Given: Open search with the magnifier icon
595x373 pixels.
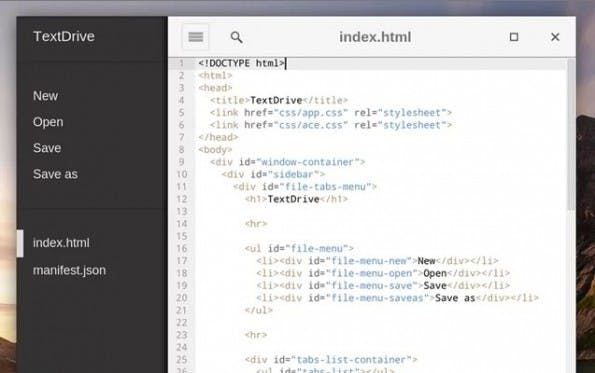Looking at the screenshot, I should pyautogui.click(x=236, y=37).
